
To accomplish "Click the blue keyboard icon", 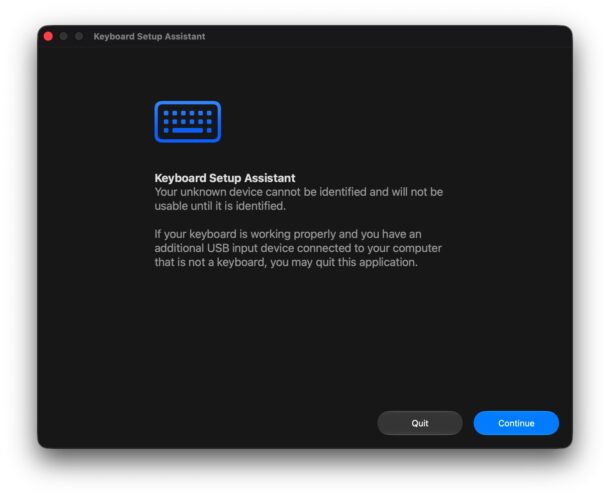I will click(x=188, y=122).
